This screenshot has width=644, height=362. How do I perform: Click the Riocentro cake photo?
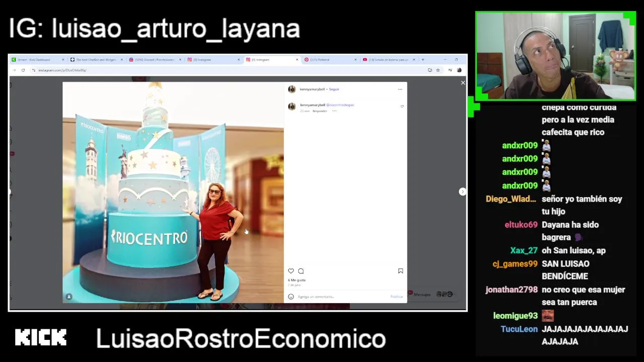tap(173, 193)
